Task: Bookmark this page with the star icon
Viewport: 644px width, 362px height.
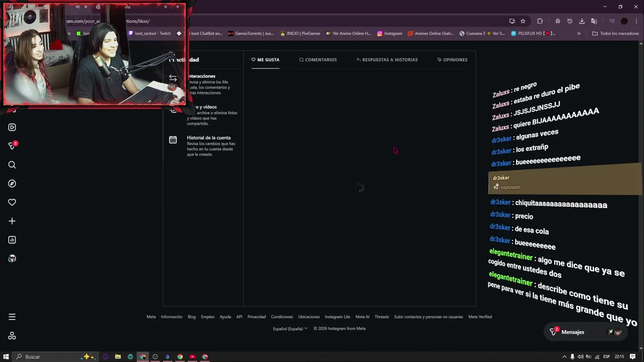Action: 523,21
